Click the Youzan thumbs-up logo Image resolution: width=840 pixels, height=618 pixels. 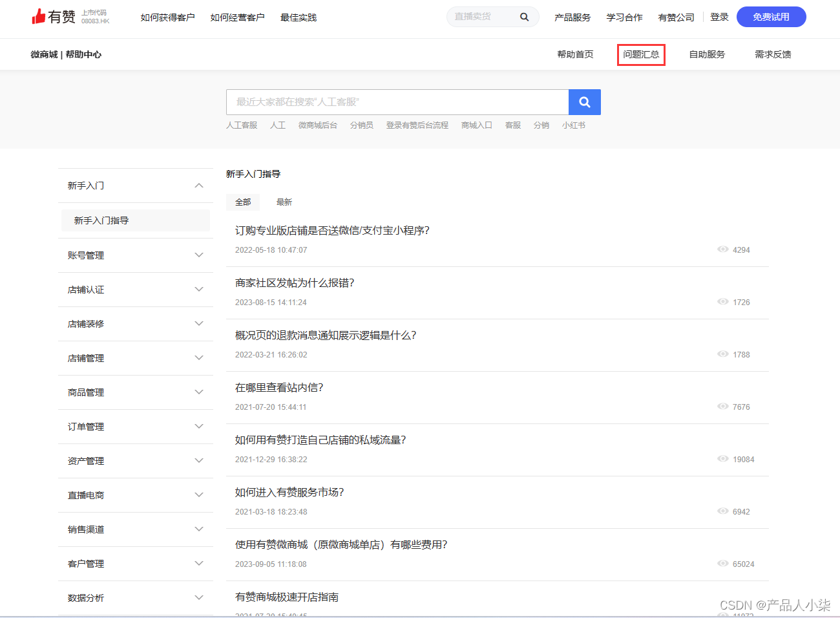(x=53, y=17)
